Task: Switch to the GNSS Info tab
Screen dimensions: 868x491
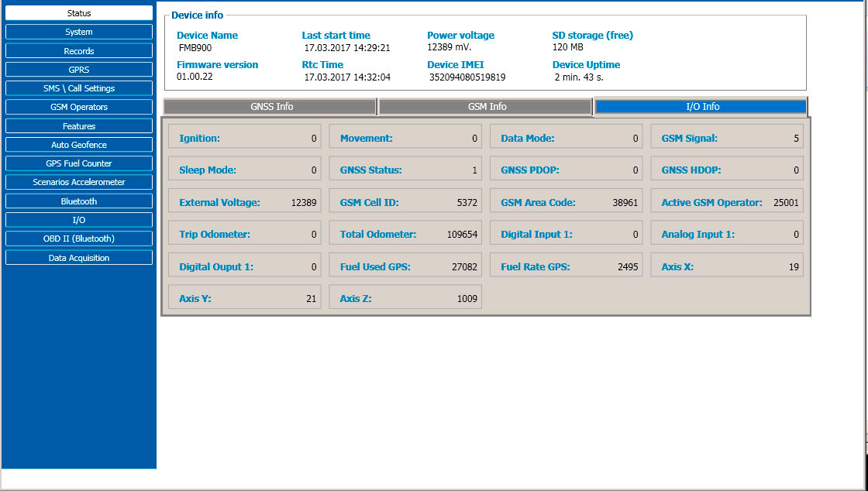Action: point(270,107)
